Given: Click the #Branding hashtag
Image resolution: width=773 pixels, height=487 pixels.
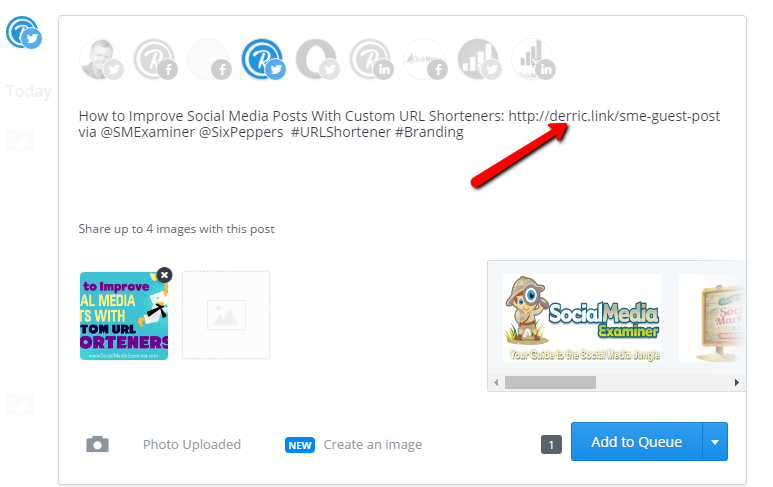Looking at the screenshot, I should [x=429, y=132].
